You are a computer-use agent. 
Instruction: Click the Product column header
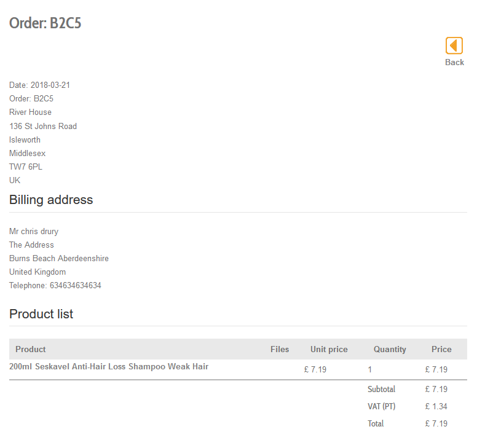[x=31, y=349]
